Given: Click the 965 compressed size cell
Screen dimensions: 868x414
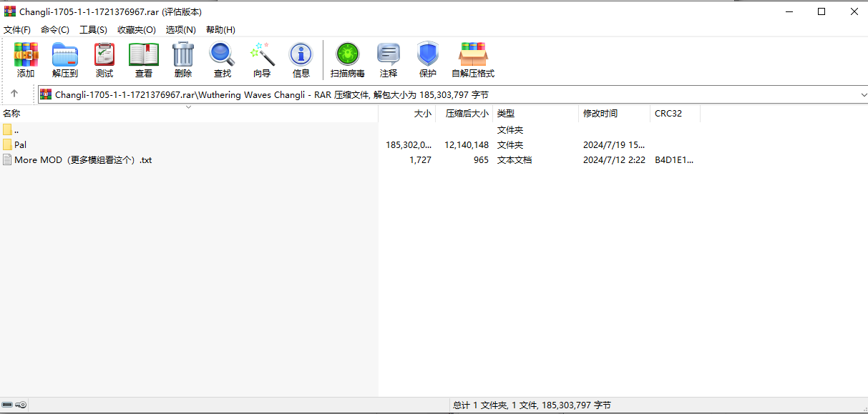Looking at the screenshot, I should 481,159.
